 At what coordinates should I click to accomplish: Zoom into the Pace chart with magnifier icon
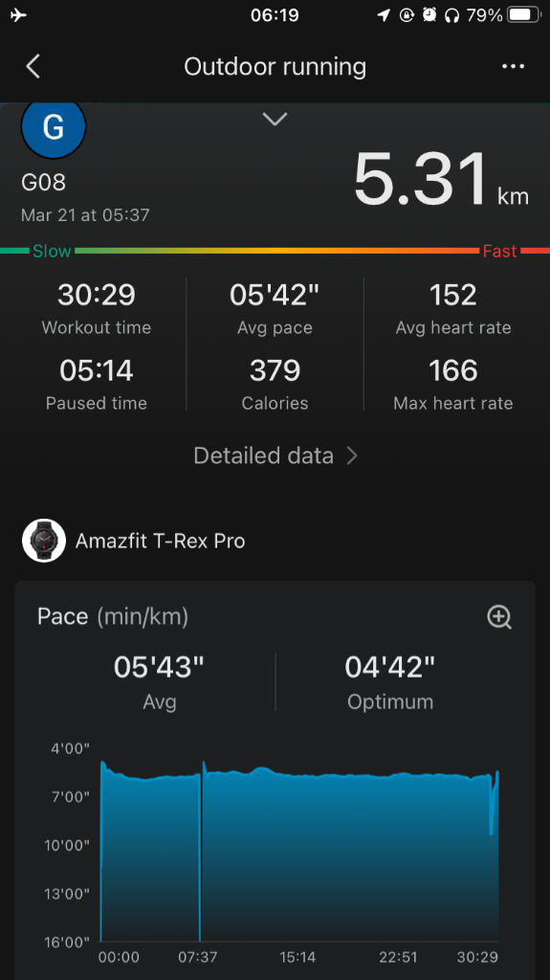click(x=498, y=617)
